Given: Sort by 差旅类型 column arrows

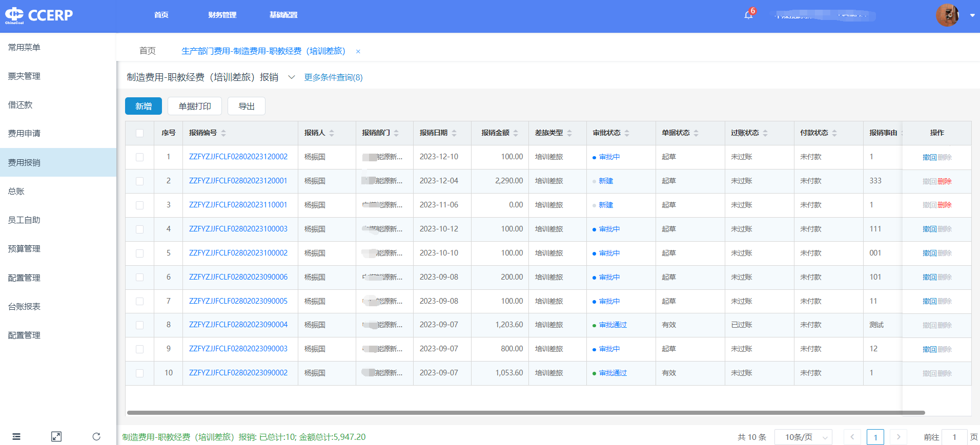Looking at the screenshot, I should tap(569, 133).
